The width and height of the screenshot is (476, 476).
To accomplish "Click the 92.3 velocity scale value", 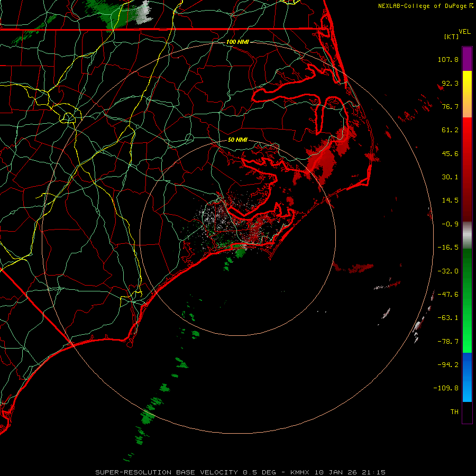I will (x=450, y=83).
